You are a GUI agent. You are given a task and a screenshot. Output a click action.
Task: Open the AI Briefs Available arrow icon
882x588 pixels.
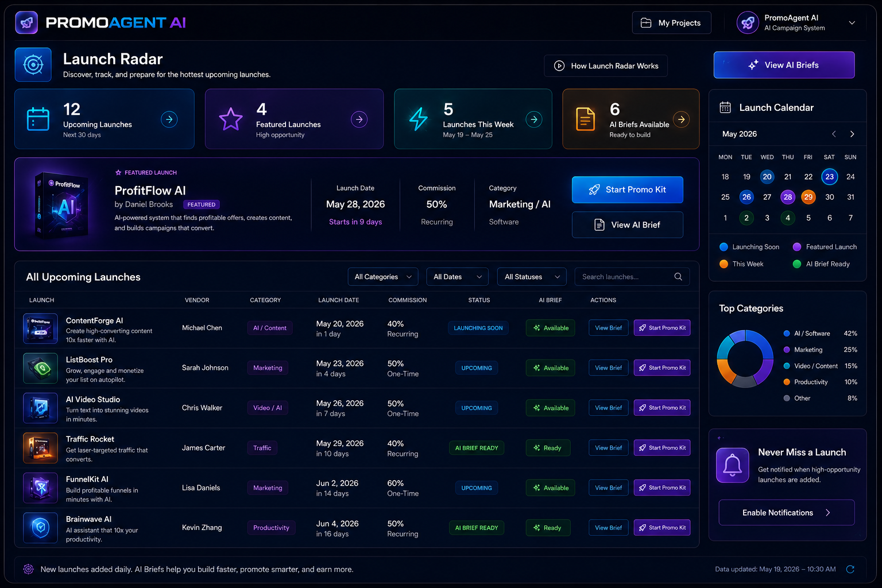point(681,119)
